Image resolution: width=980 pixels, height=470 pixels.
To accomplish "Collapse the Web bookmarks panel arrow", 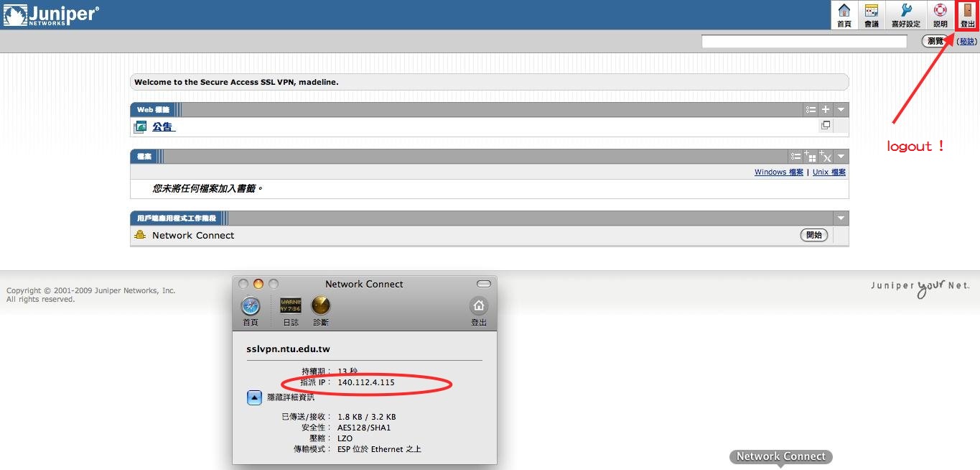I will click(x=841, y=110).
